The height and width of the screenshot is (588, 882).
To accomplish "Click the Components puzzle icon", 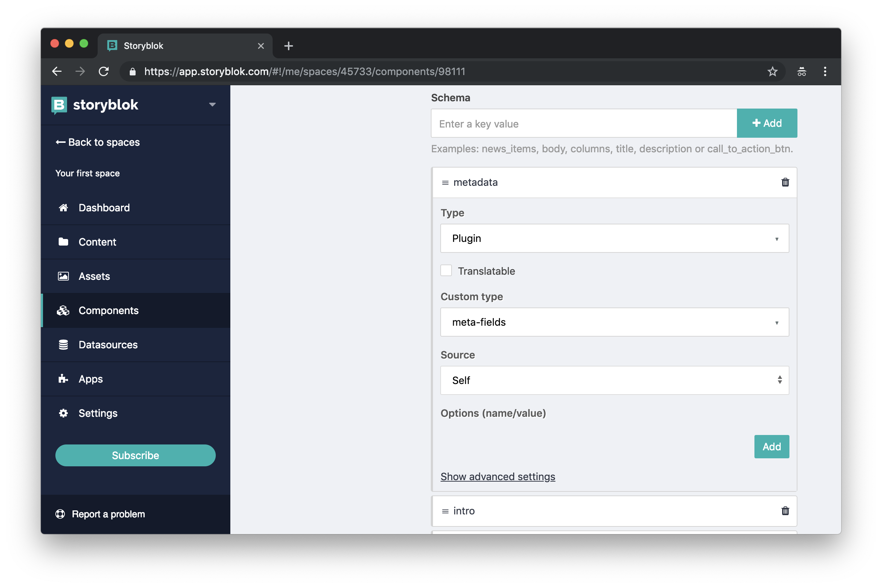I will click(63, 310).
